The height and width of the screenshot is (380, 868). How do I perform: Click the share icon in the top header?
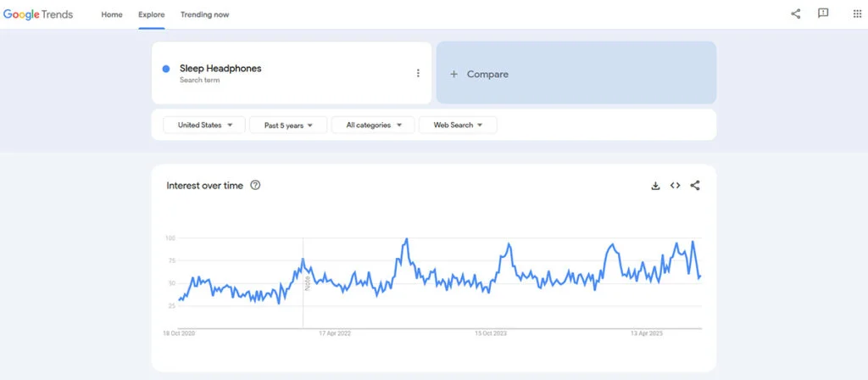[x=795, y=14]
